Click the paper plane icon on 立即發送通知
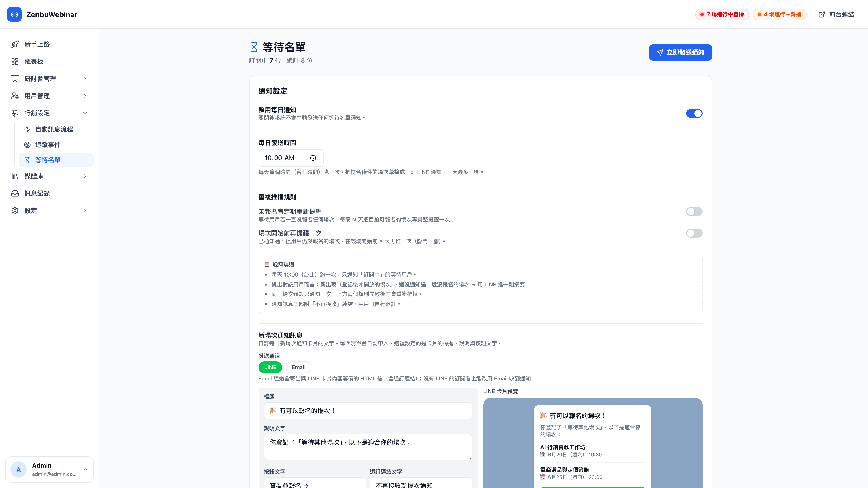This screenshot has width=868, height=488. tap(660, 53)
